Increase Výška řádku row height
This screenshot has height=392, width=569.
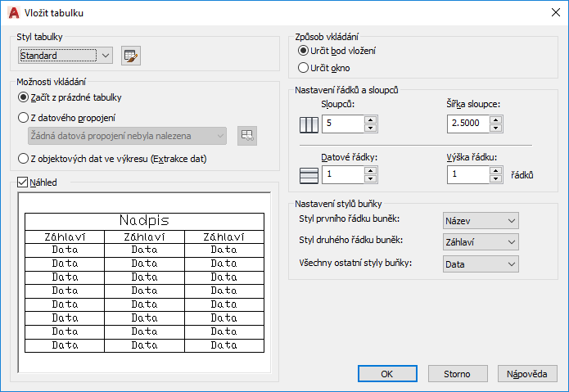coord(495,171)
